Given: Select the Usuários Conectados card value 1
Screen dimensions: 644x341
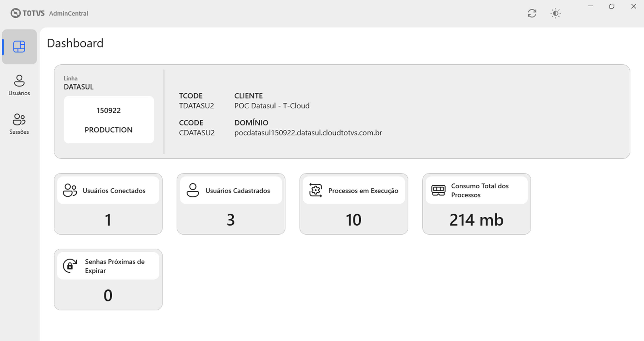Looking at the screenshot, I should point(108,220).
